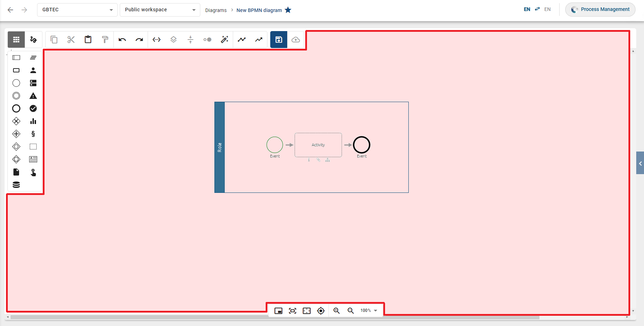The width and height of the screenshot is (644, 326).
Task: Click the vertical align center icon
Action: [x=190, y=40]
